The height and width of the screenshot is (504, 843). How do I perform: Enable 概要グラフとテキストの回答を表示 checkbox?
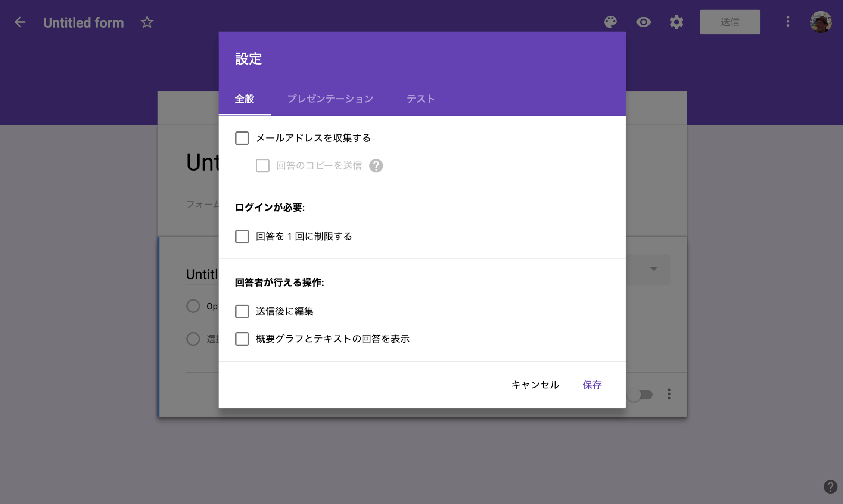(242, 339)
